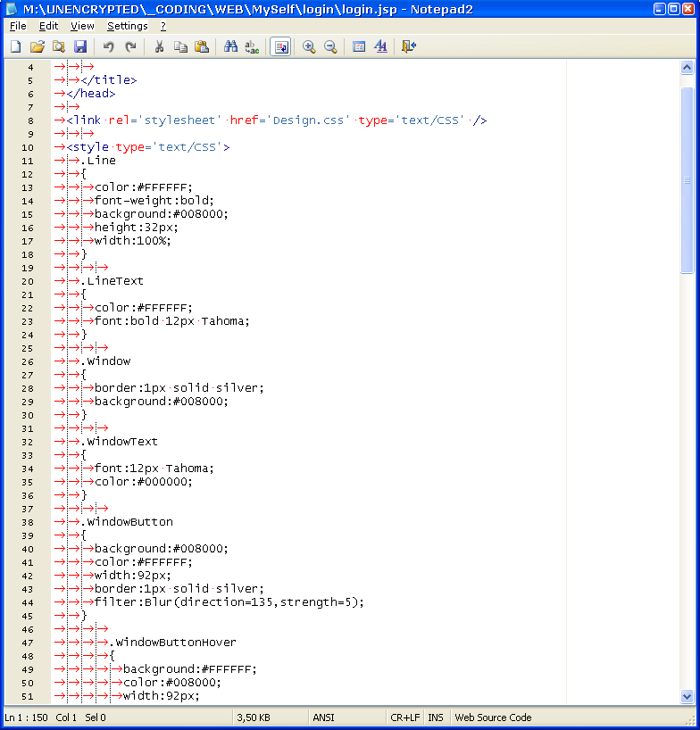Open the File menu
700x730 pixels.
(x=18, y=26)
